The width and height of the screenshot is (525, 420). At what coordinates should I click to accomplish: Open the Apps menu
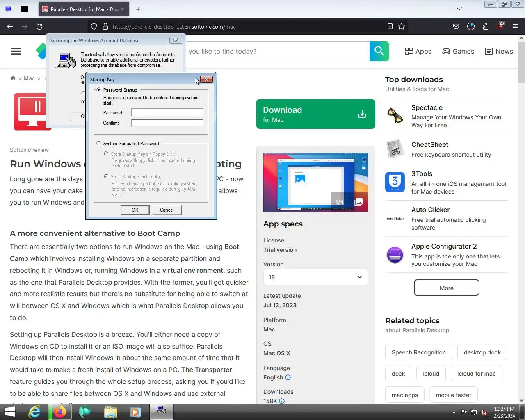point(418,51)
